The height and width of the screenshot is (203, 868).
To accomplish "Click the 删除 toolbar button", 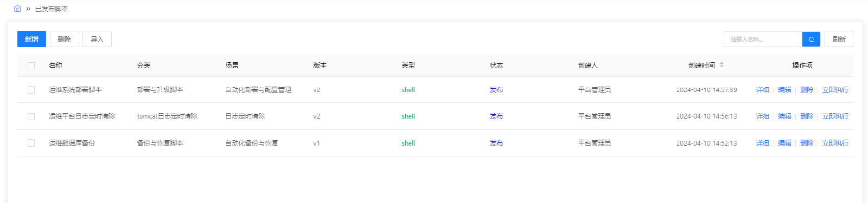I will (x=65, y=39).
